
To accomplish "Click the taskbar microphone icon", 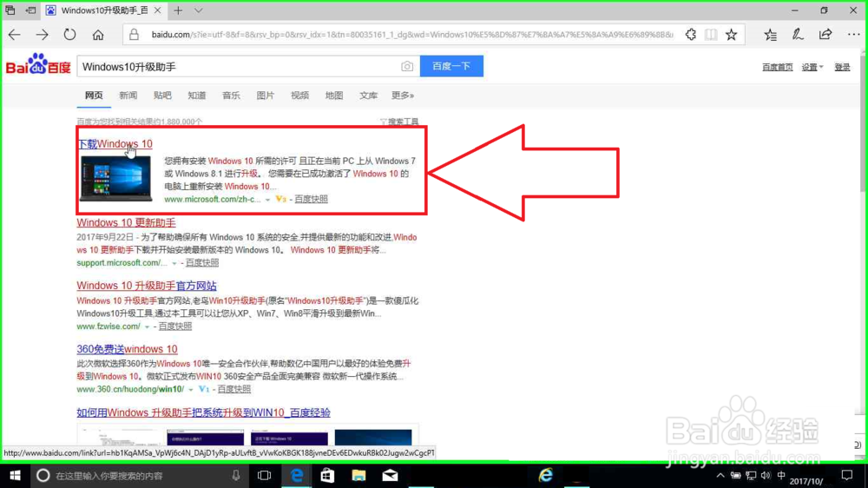I will tap(236, 475).
